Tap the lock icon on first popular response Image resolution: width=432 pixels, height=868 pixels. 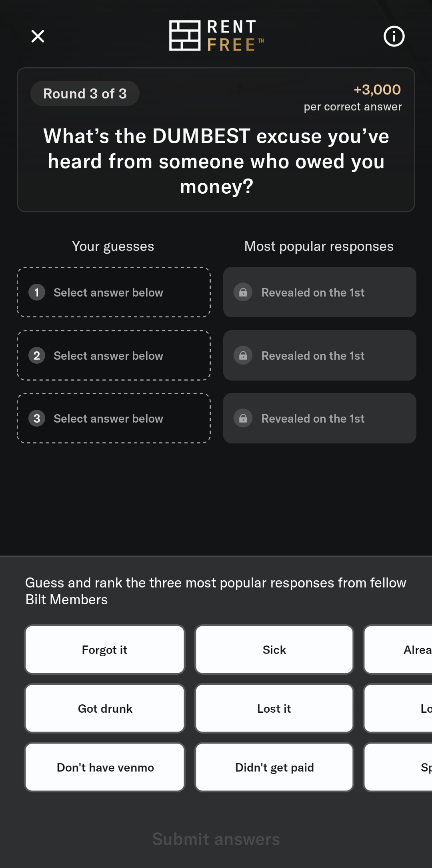point(243,292)
